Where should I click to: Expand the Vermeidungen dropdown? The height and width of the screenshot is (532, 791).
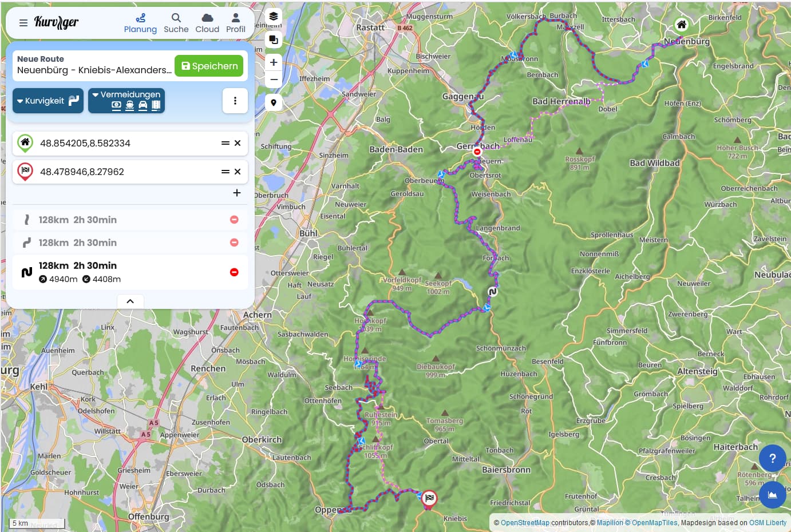(x=126, y=101)
